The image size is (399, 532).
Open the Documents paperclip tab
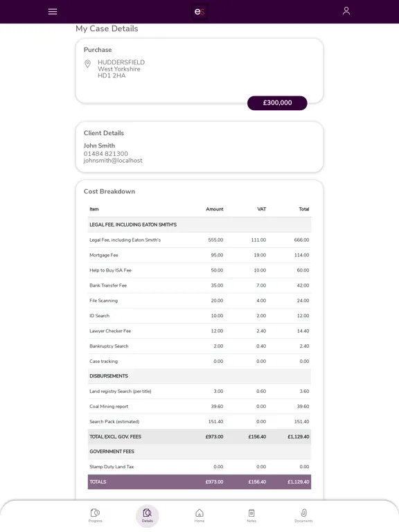[x=303, y=515]
